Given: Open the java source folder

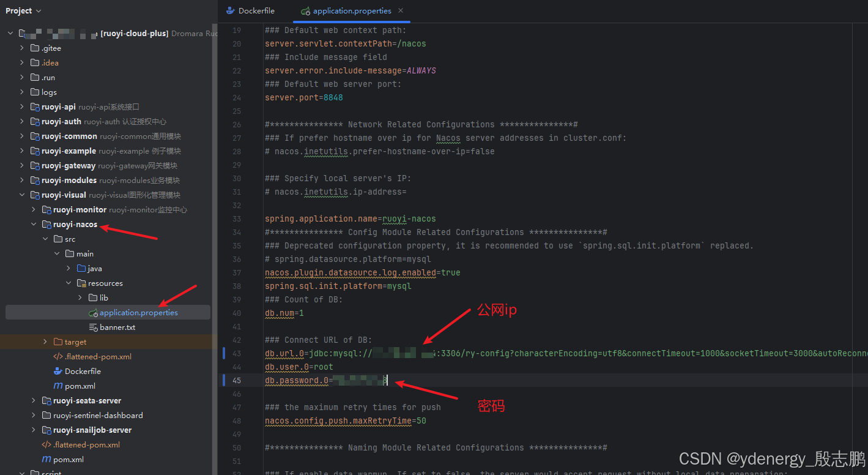Looking at the screenshot, I should point(94,269).
